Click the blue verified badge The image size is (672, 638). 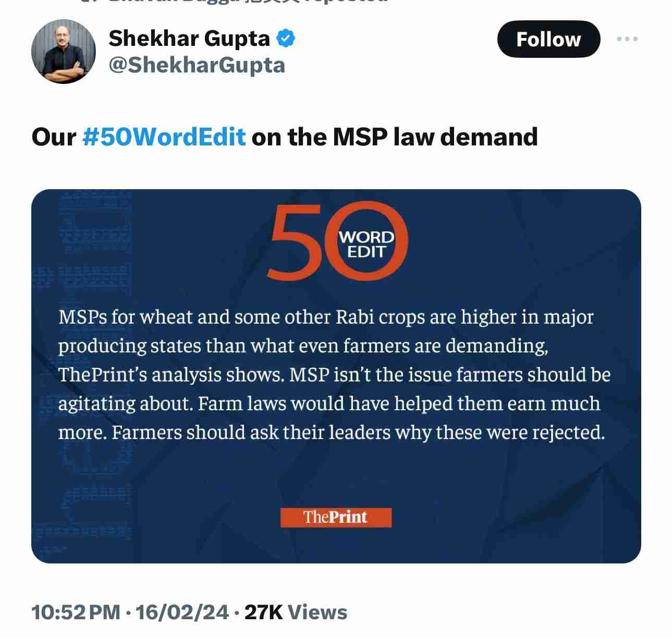[286, 39]
